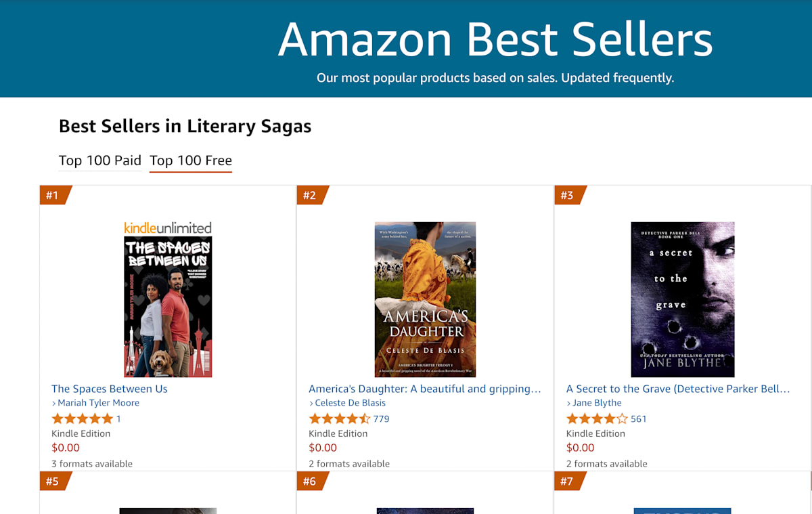Open A Secret to the Grave title link
Image resolution: width=812 pixels, height=514 pixels.
(678, 389)
